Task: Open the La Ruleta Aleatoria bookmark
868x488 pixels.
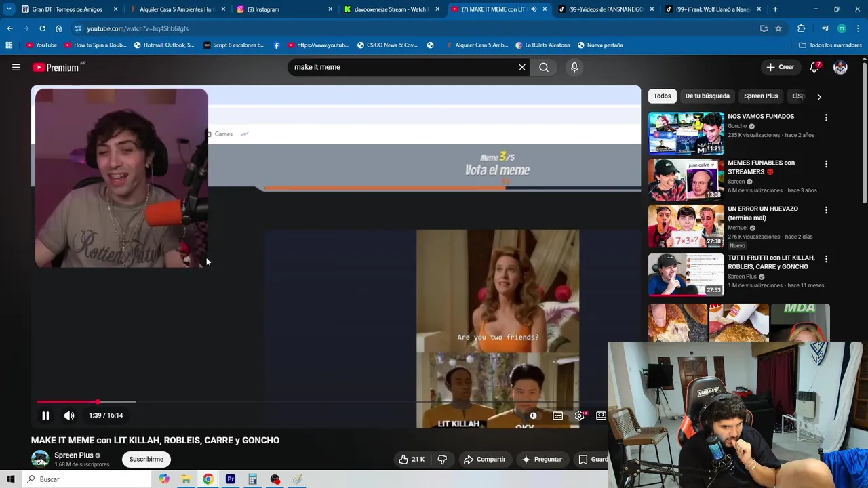Action: (x=542, y=45)
